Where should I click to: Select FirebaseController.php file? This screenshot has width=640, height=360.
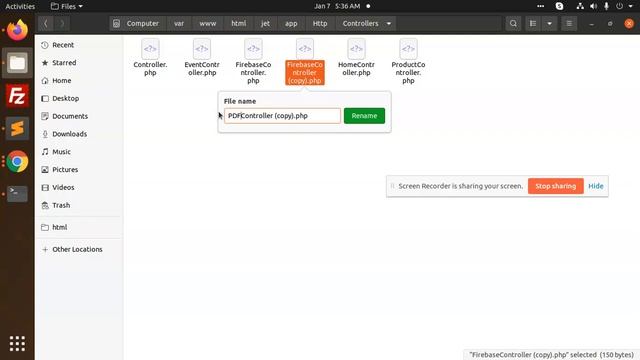pos(253,61)
